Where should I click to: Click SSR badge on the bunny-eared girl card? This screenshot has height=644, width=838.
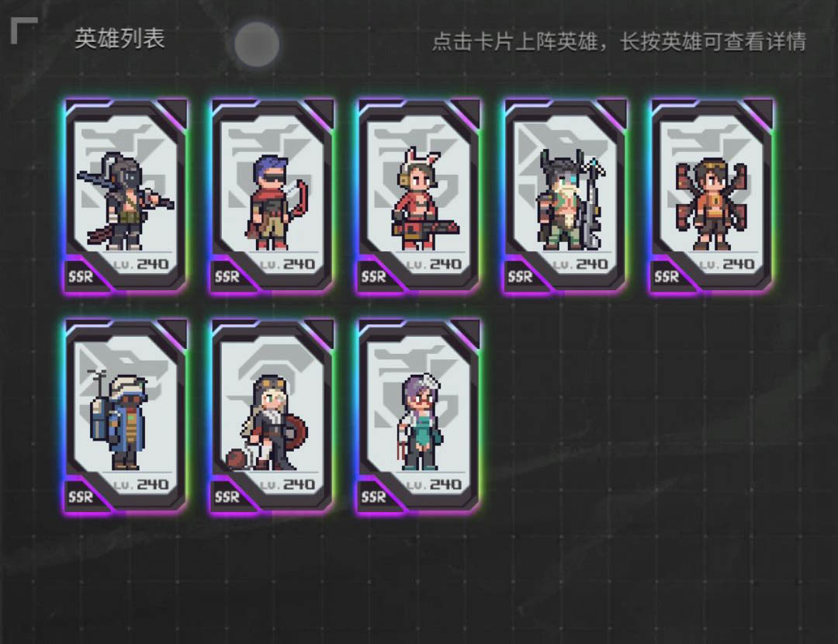click(x=373, y=277)
